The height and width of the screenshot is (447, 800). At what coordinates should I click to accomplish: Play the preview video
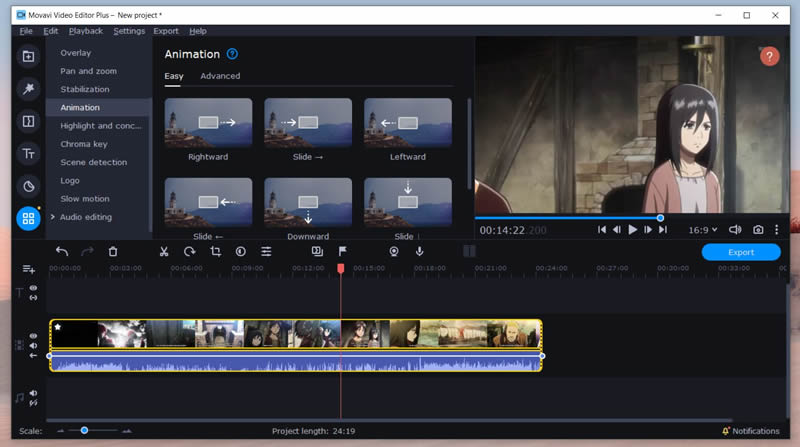pos(632,230)
